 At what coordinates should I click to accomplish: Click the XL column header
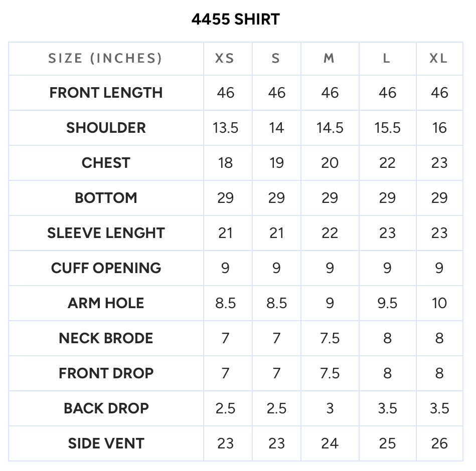click(439, 58)
